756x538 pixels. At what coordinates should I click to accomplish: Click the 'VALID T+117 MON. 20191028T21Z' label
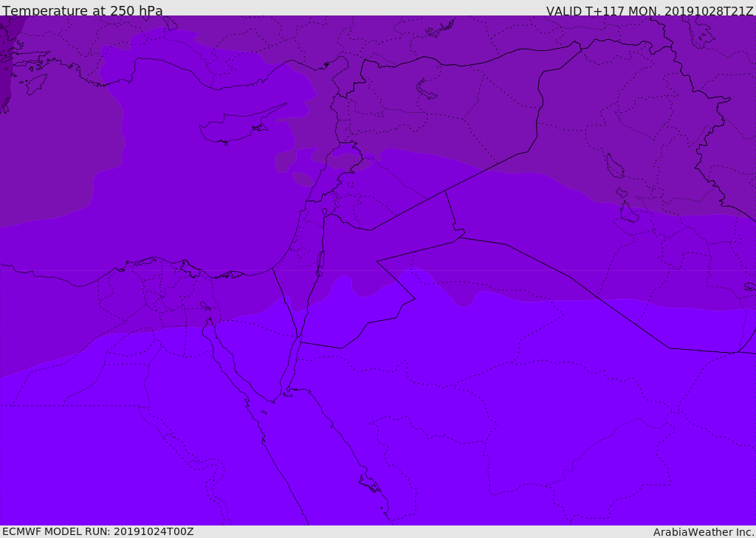[650, 11]
